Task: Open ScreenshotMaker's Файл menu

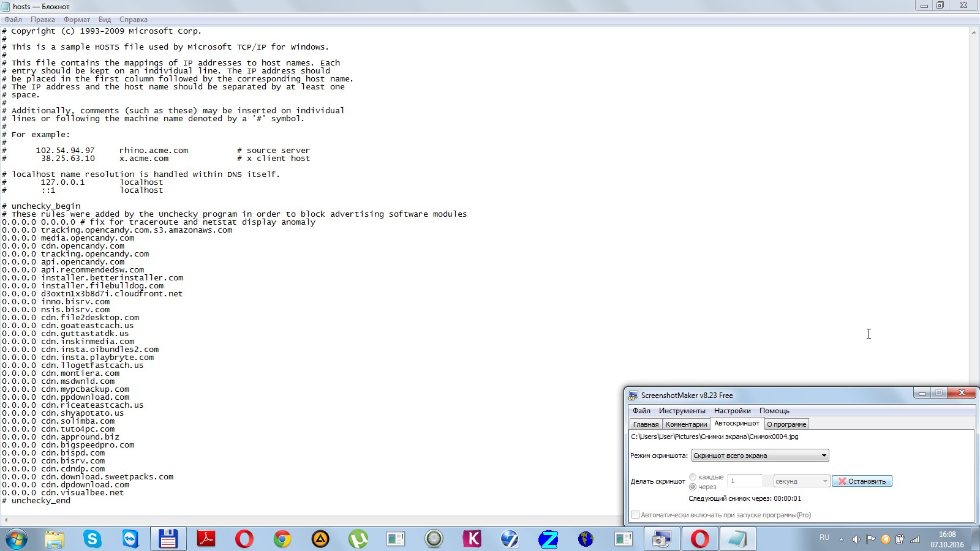Action: (641, 411)
